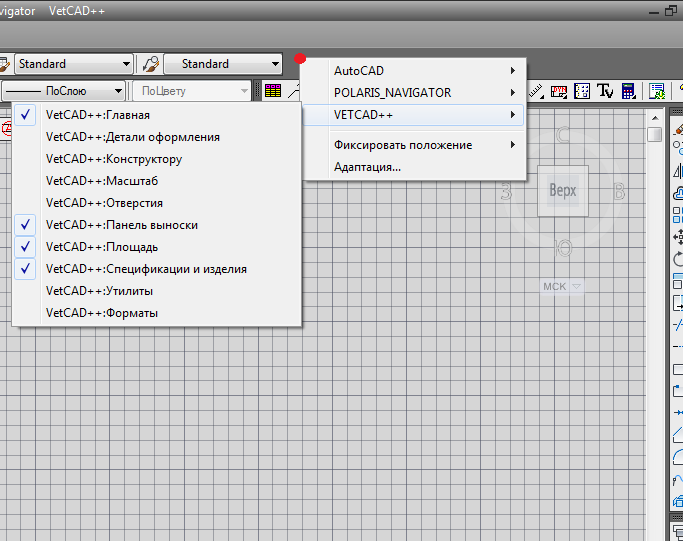Uncheck VetCAD++:Площадь toolbar entry

(157, 247)
